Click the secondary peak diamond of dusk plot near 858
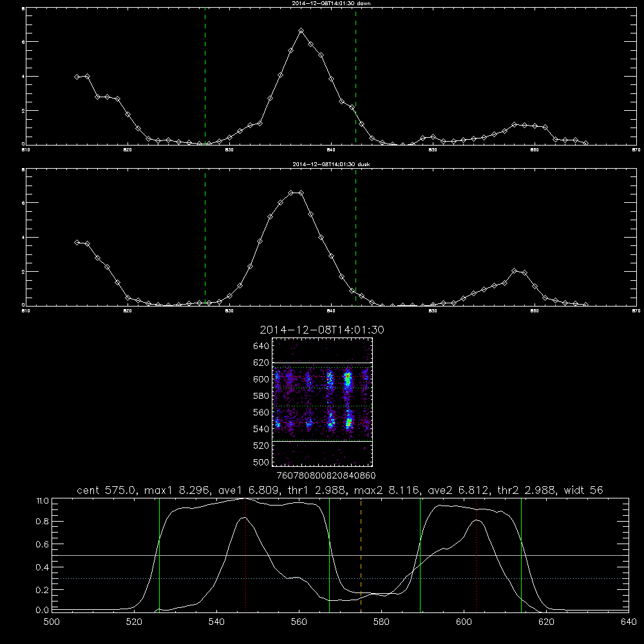 tap(514, 270)
